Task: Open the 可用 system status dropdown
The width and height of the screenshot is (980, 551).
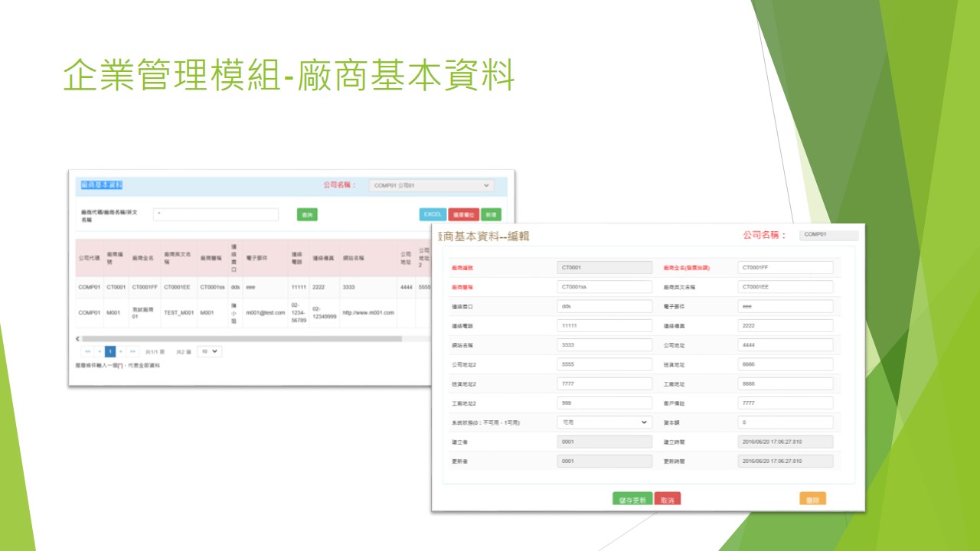Action: click(605, 422)
